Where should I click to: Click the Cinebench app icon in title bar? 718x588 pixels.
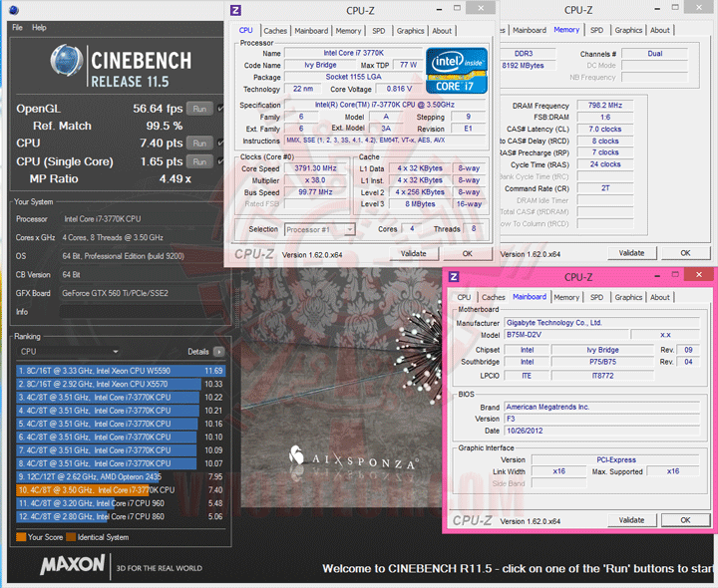[x=14, y=10]
